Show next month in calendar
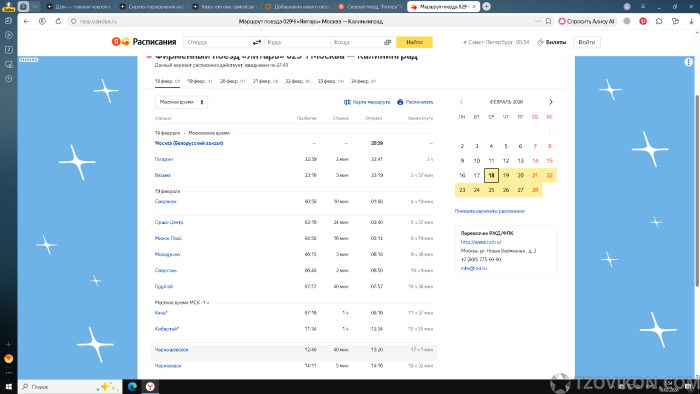700x394 pixels. tap(550, 102)
